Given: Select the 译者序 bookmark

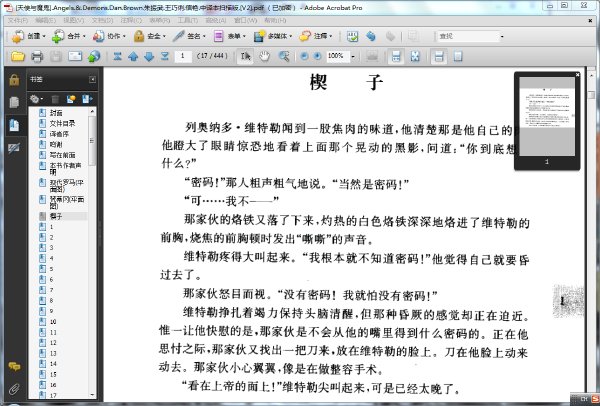Looking at the screenshot, I should pos(59,134).
